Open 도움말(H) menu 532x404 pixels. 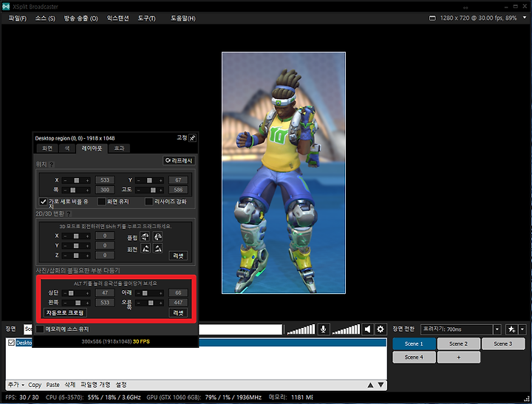click(x=183, y=18)
